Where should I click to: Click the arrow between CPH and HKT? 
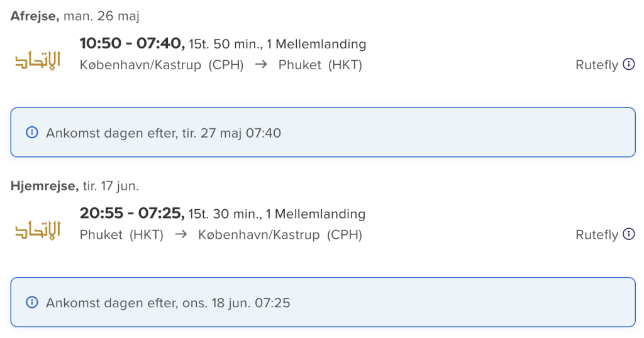261,65
